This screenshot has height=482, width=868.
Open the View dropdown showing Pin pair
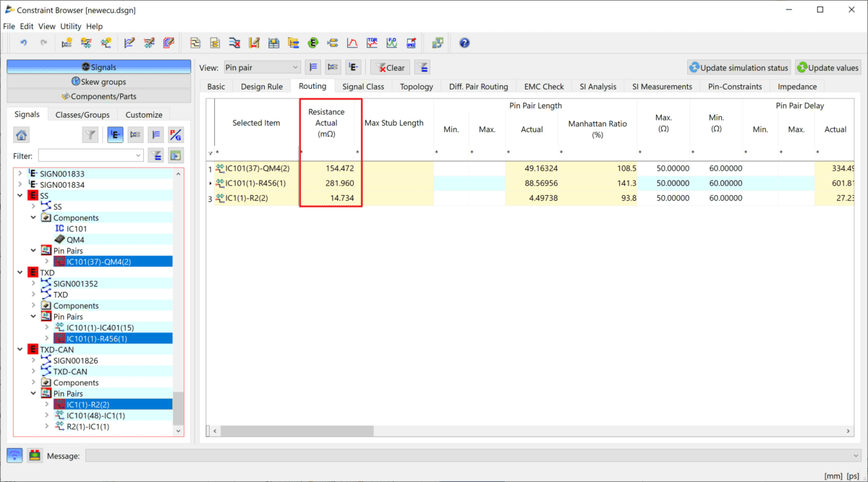click(261, 68)
